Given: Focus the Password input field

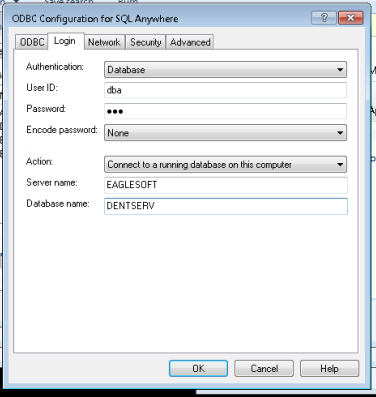Looking at the screenshot, I should pos(225,111).
